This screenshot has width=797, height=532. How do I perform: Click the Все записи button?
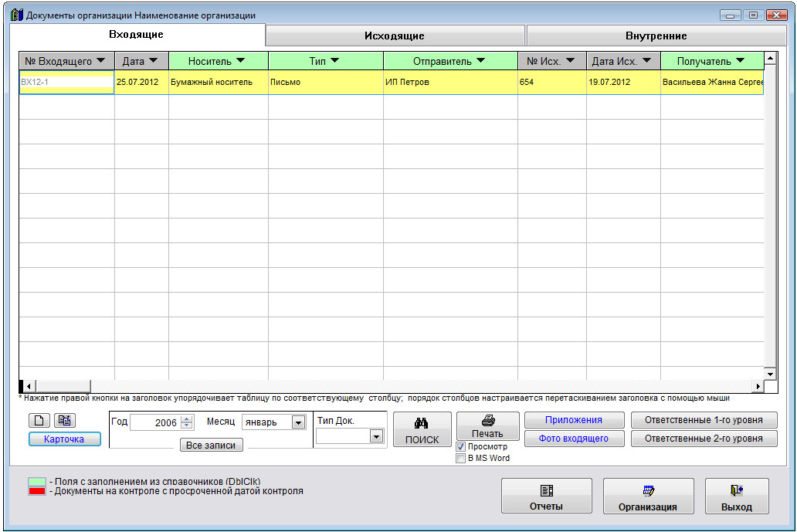coord(210,446)
